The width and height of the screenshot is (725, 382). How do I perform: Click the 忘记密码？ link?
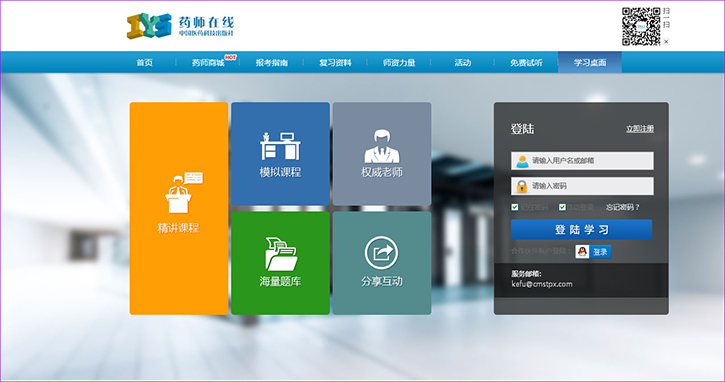coord(623,207)
